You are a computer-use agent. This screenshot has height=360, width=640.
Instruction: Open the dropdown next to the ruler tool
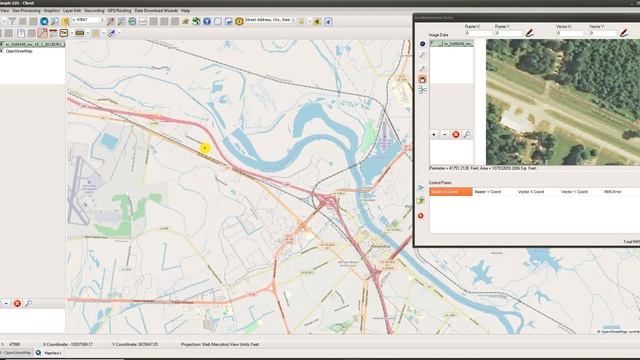point(88,33)
